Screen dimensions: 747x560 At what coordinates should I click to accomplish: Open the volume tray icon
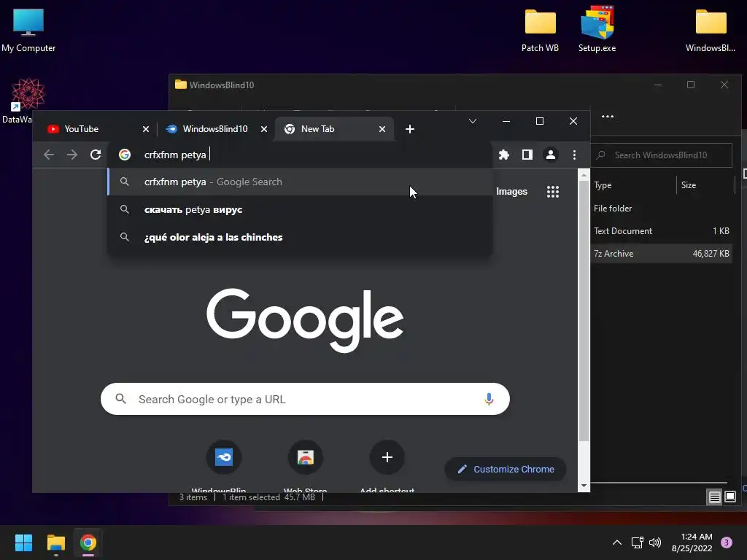656,542
